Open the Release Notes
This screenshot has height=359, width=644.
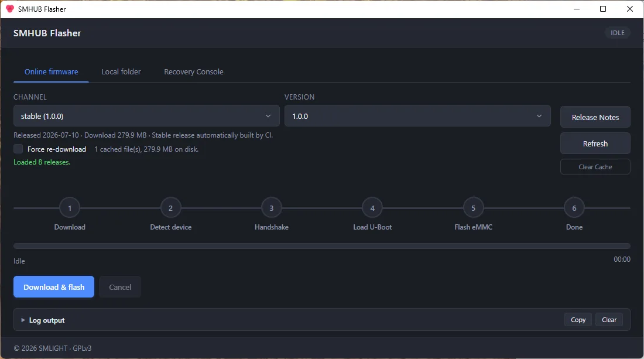coord(595,117)
